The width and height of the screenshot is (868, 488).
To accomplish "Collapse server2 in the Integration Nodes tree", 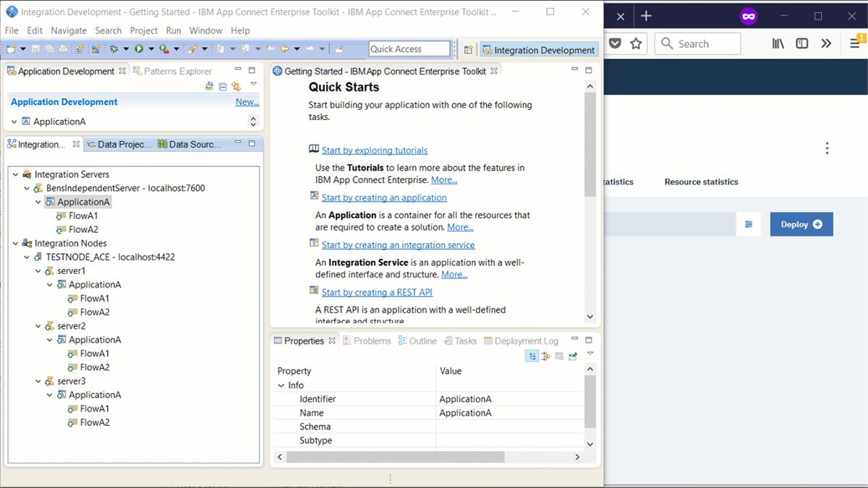I will [x=38, y=325].
